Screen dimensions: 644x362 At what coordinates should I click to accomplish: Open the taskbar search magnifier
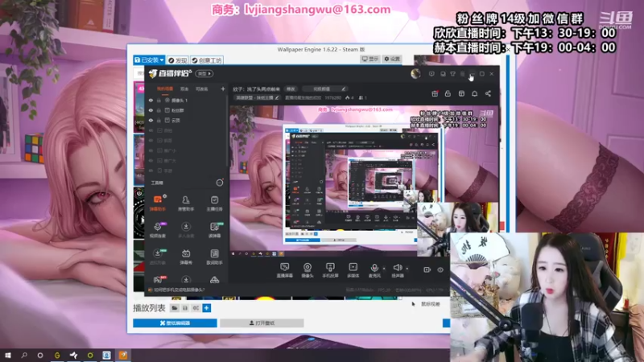[x=24, y=356]
